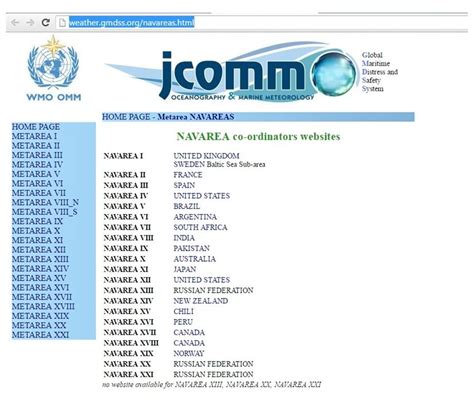Open the SOUTH AFRICA coordinator website
Screen dimensions: 474x408
pyautogui.click(x=200, y=227)
